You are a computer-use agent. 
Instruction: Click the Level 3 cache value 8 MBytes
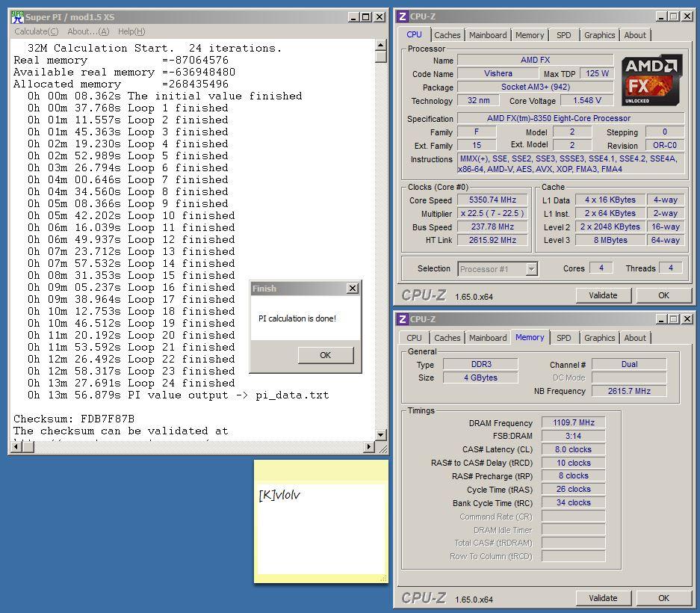610,240
